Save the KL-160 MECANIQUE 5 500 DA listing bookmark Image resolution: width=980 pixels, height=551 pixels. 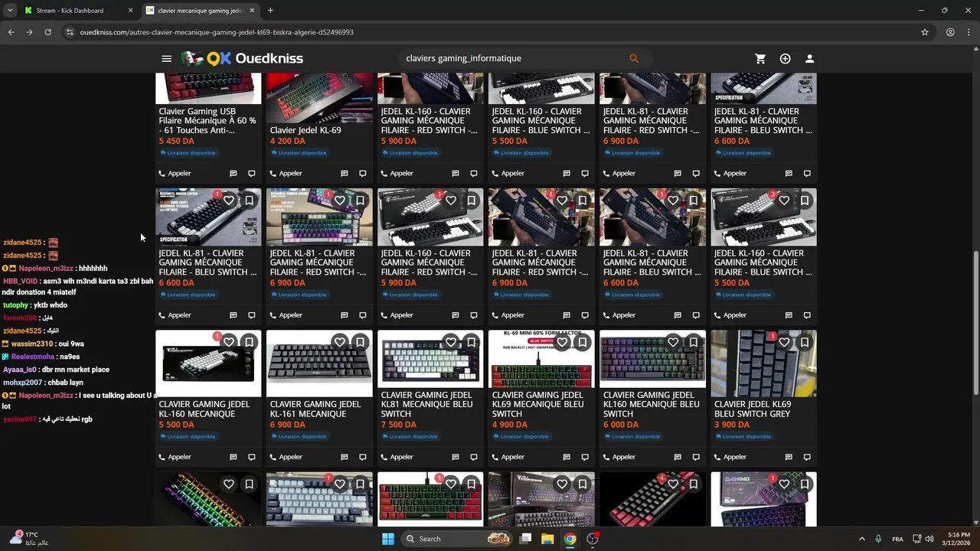249,342
